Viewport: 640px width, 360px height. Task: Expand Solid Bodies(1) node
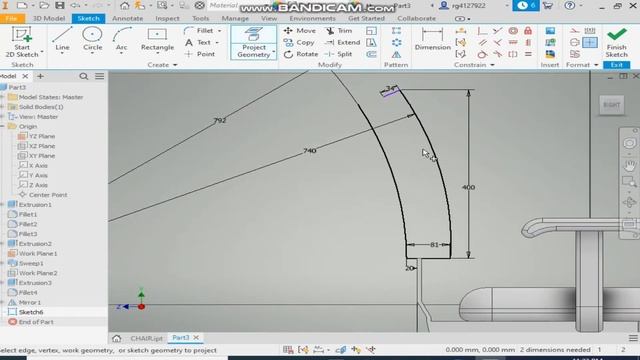click(2, 107)
